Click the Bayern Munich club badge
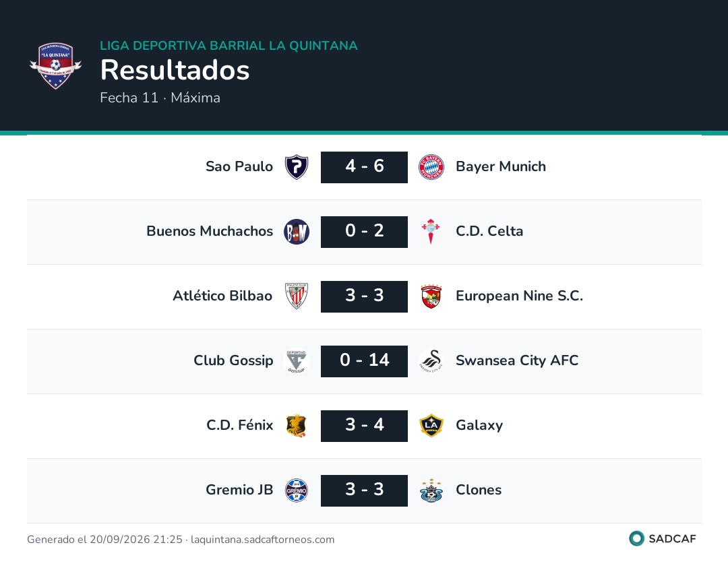728x574 pixels. pyautogui.click(x=431, y=167)
